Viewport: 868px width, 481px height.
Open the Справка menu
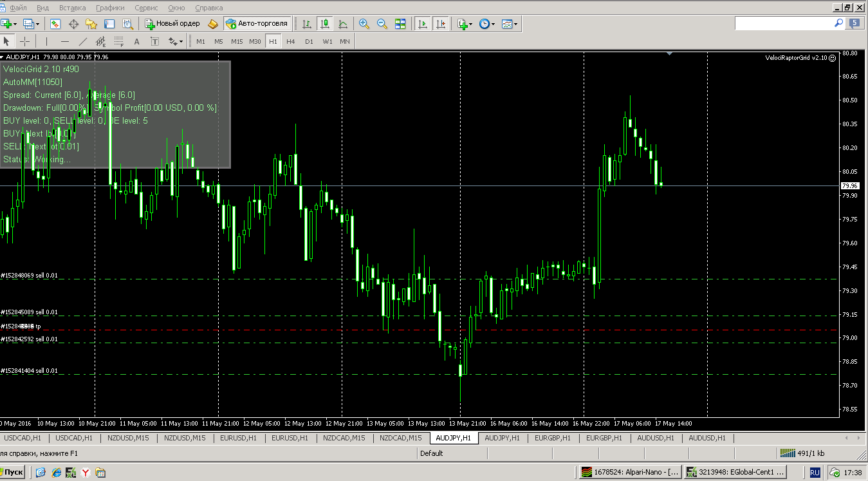(x=208, y=8)
